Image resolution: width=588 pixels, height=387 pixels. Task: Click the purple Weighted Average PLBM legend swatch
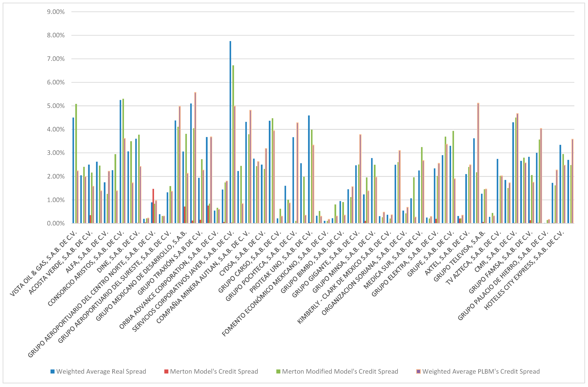(x=418, y=371)
